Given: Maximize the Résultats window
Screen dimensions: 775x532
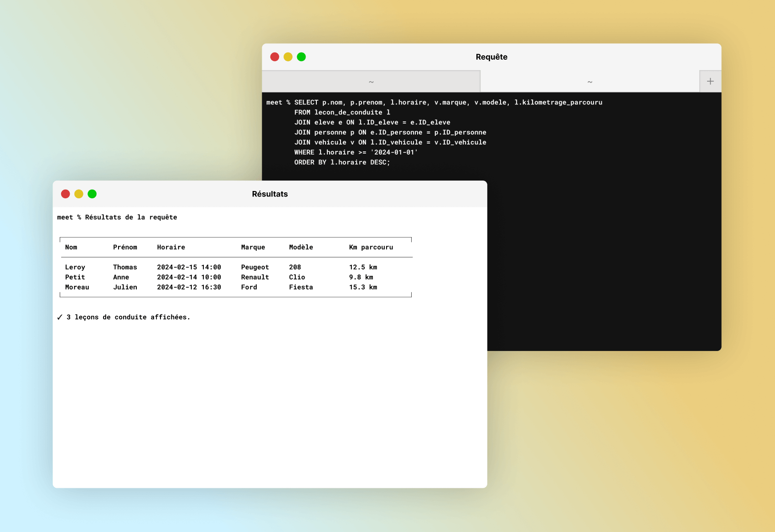Looking at the screenshot, I should 92,194.
